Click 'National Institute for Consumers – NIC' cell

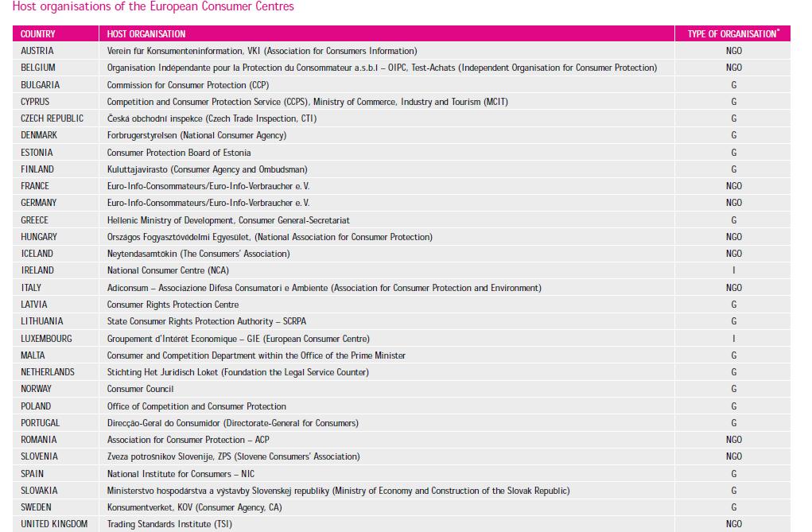coord(387,473)
